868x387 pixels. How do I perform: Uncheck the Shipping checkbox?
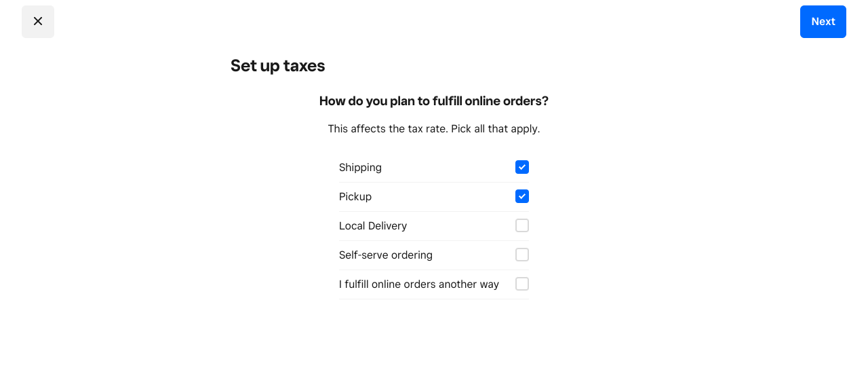(x=521, y=167)
